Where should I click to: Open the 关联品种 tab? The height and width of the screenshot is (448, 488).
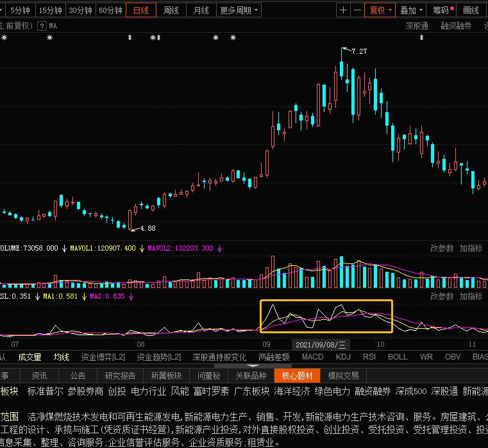coord(251,376)
